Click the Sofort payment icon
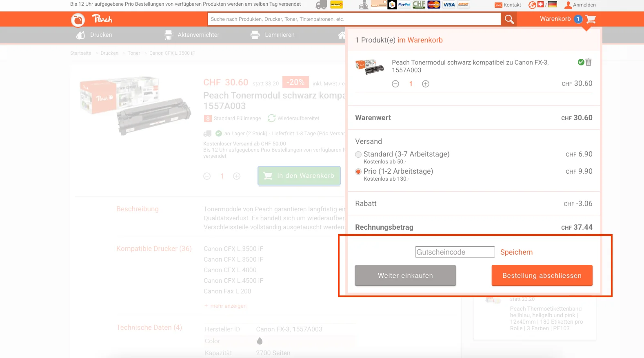The height and width of the screenshot is (358, 644). click(463, 4)
